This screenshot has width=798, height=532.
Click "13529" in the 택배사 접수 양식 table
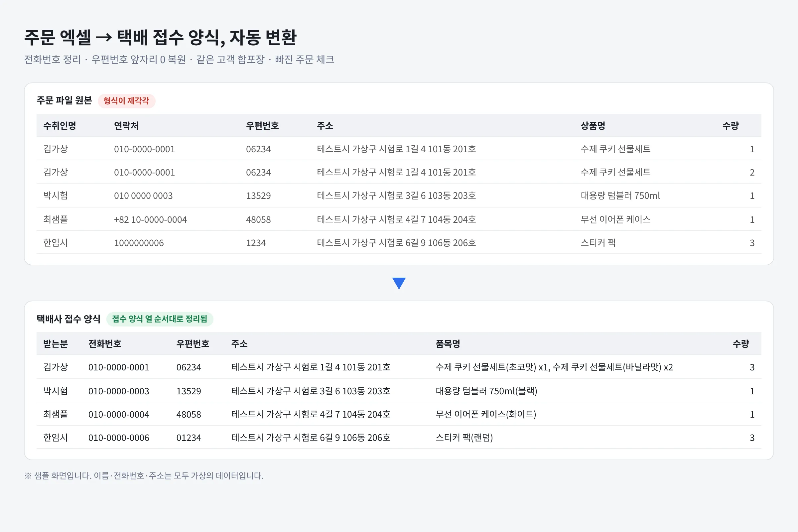point(189,391)
